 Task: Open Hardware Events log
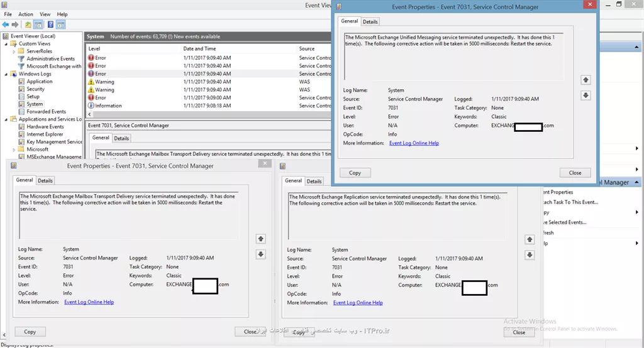click(x=45, y=127)
